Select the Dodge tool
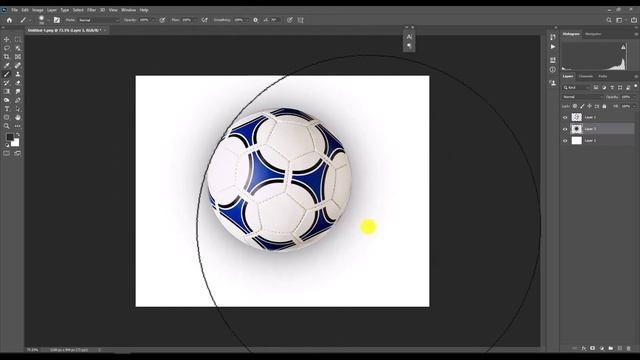Image resolution: width=640 pixels, height=360 pixels. [7, 100]
